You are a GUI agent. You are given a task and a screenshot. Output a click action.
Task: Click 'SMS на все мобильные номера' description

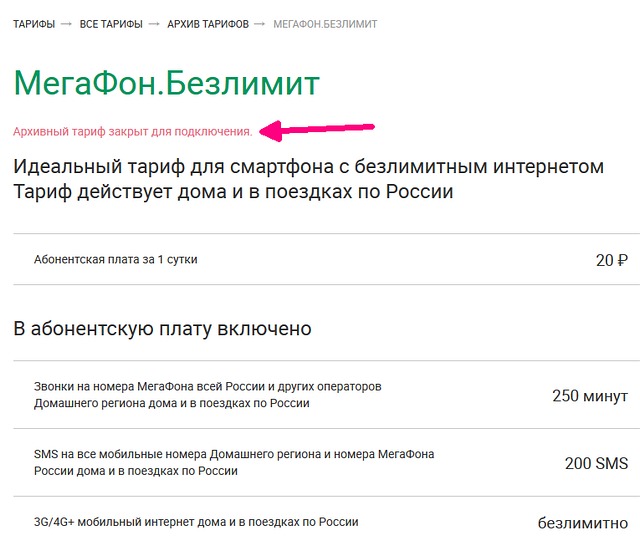234,463
